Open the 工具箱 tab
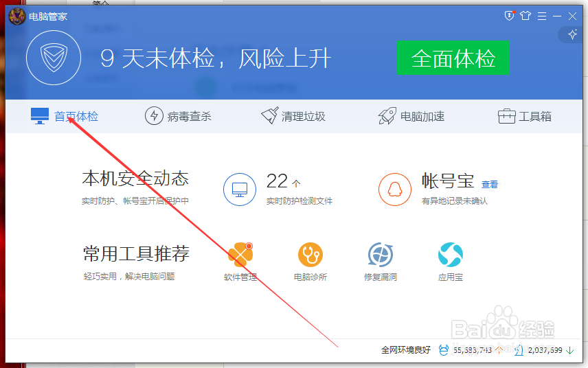Viewport: 588px width, 368px height. 525,116
